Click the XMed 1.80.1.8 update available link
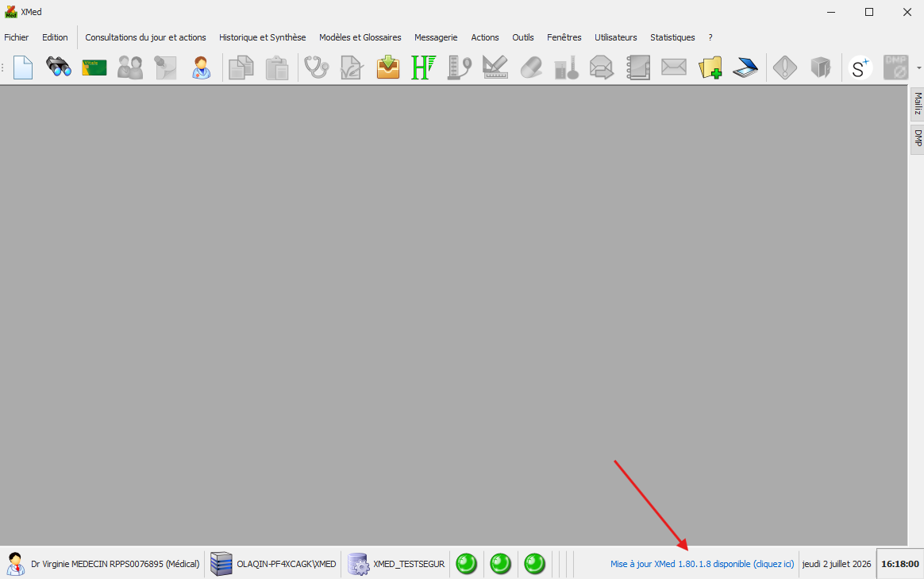The height and width of the screenshot is (579, 924). [x=702, y=564]
